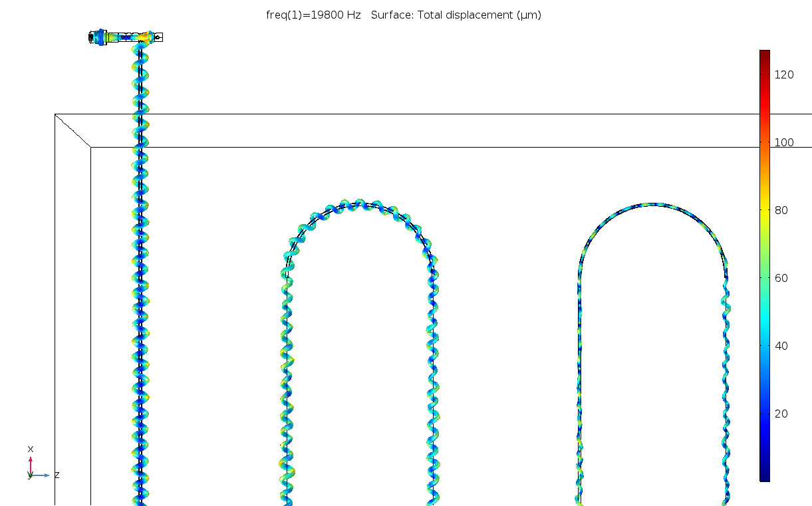The image size is (812, 506).
Task: Click the z-axis label of orientation triad
Action: tap(57, 475)
